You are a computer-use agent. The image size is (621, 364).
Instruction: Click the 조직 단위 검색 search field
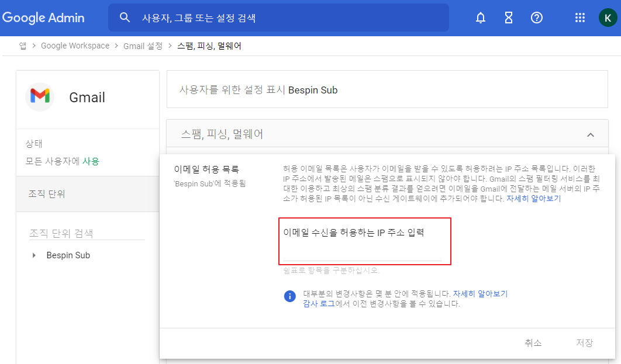87,234
